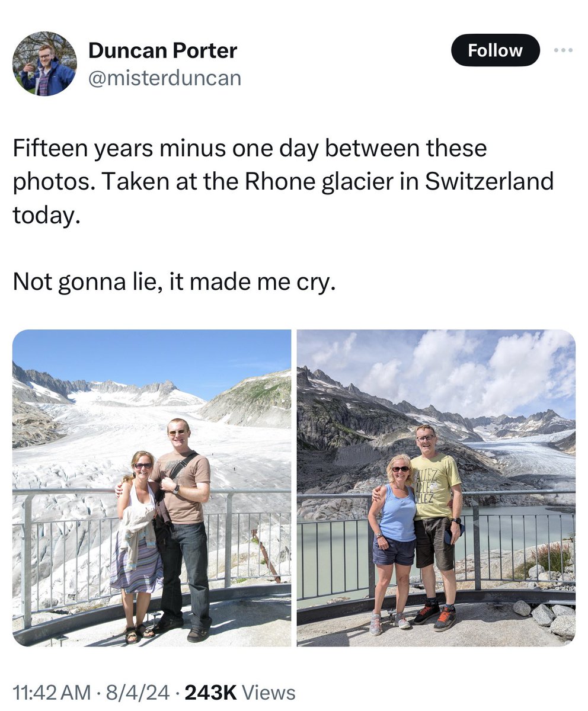This screenshot has height=711, width=588.
Task: Open the left glacier photo with blue sky
Action: coord(152,488)
